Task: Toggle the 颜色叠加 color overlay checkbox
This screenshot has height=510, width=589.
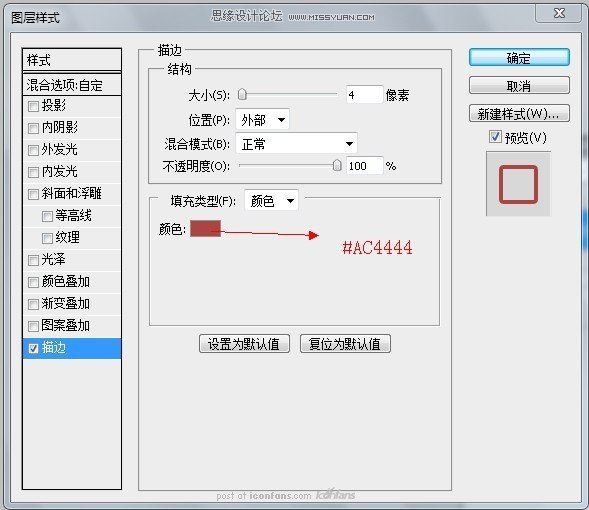Action: pyautogui.click(x=33, y=282)
